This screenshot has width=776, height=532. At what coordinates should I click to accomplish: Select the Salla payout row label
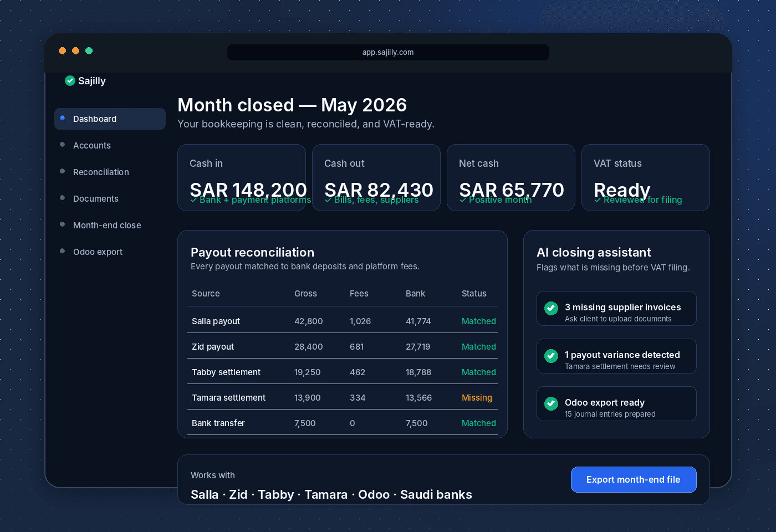216,321
